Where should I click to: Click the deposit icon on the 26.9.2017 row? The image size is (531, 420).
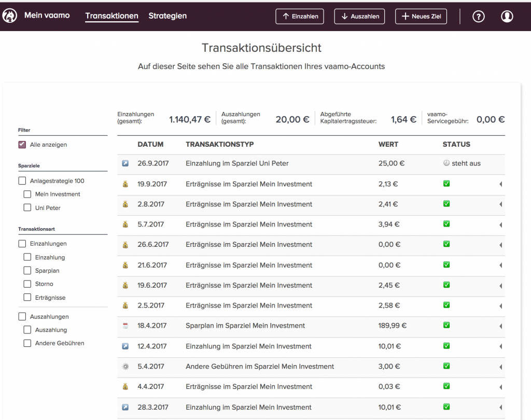[125, 163]
